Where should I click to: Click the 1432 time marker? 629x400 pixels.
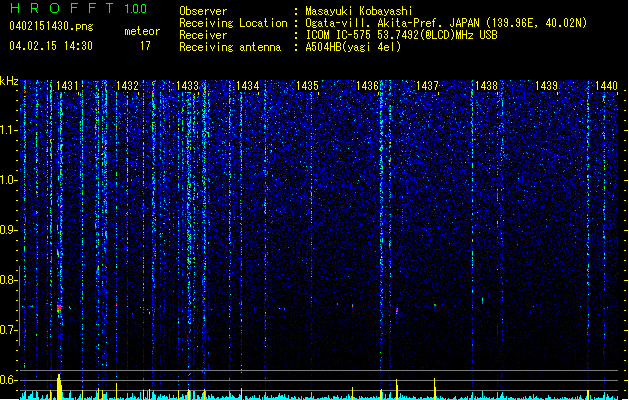coord(127,86)
